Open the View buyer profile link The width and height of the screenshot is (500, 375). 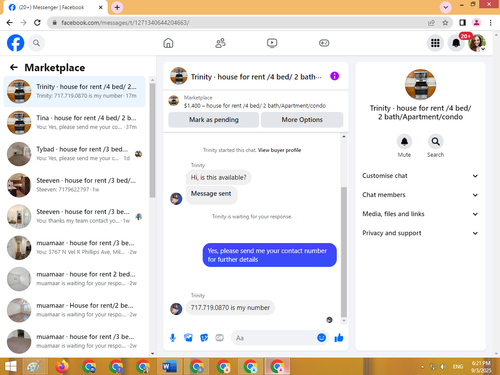click(279, 150)
